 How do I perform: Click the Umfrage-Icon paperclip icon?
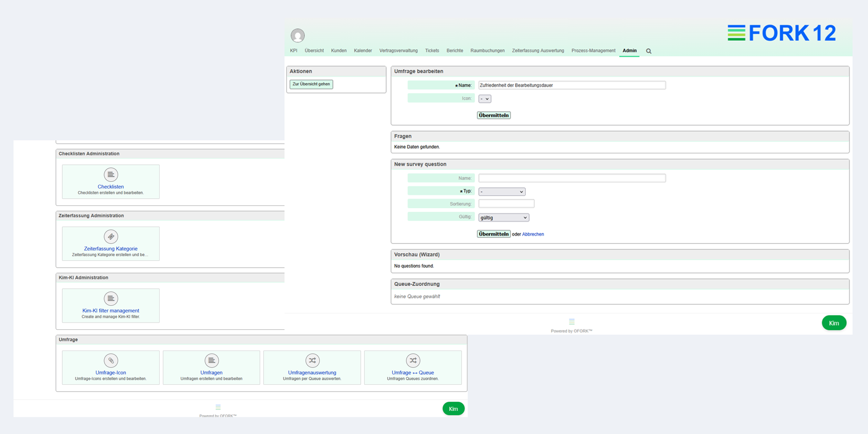pyautogui.click(x=110, y=361)
